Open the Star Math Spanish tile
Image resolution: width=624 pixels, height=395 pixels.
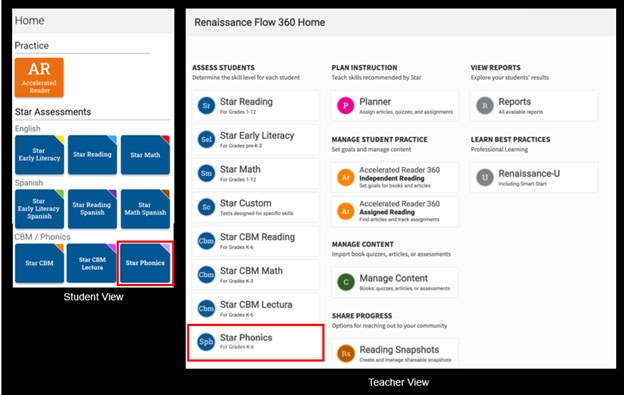[x=145, y=209]
